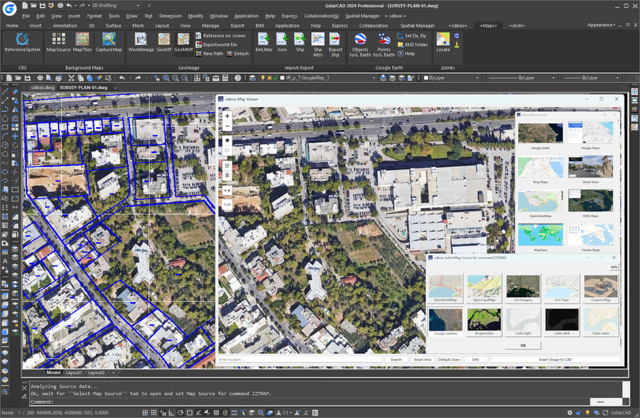Click the Json import icon
Screen dimensions: 640x418
[x=282, y=42]
